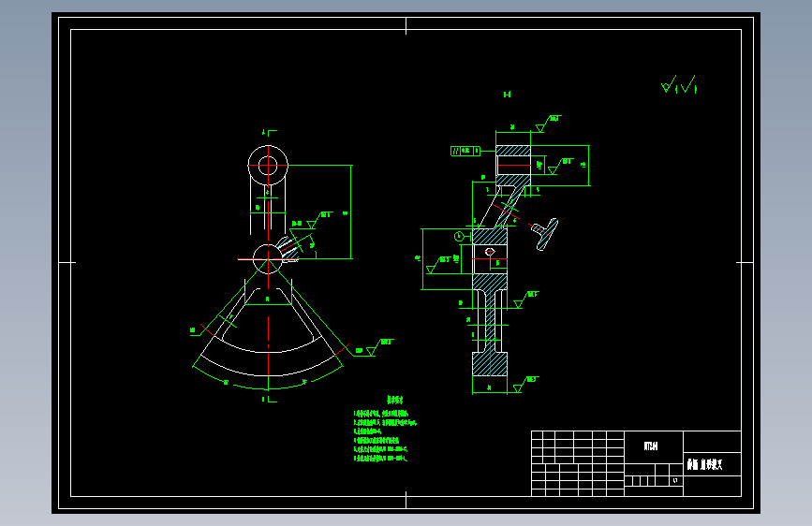Click the section cut marker below the fan arc
The image size is (812, 526).
pos(269,399)
